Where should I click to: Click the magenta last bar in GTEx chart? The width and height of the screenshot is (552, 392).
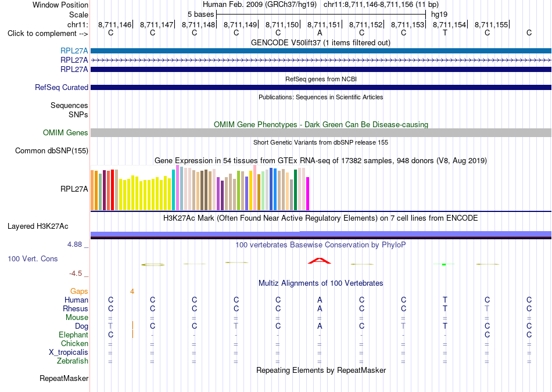308,193
